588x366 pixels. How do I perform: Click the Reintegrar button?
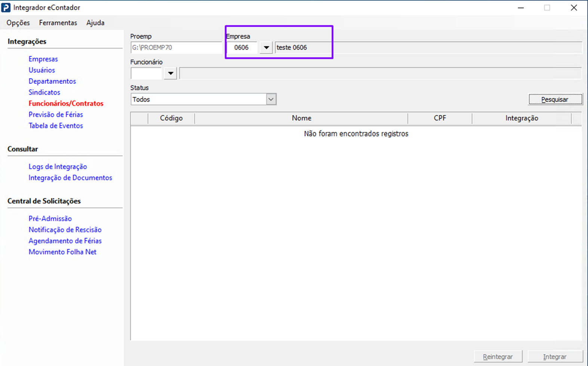[x=498, y=357]
